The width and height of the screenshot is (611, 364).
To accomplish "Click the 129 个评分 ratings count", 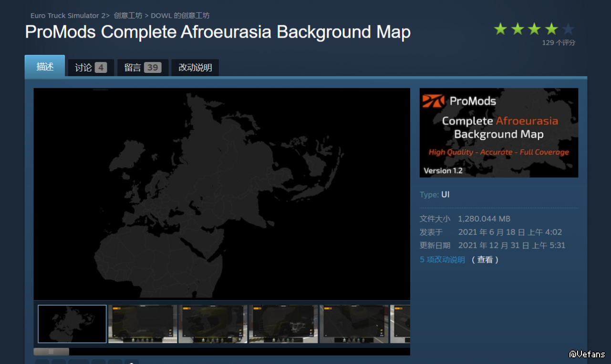I will tap(559, 43).
